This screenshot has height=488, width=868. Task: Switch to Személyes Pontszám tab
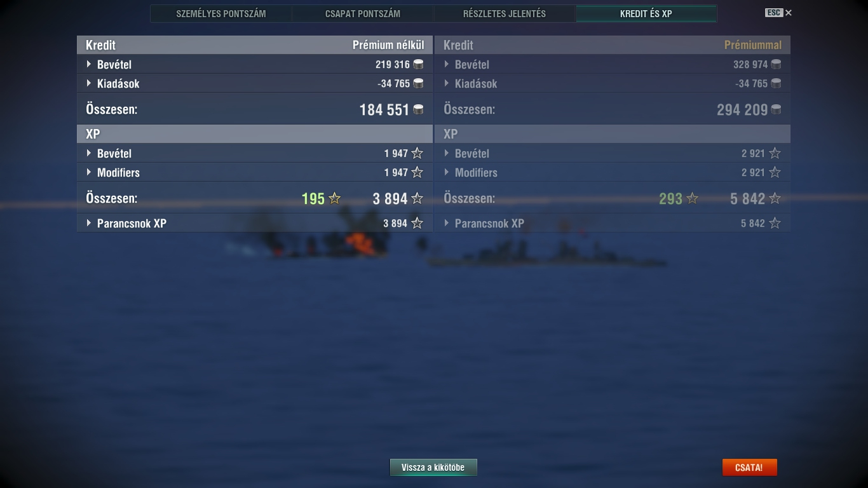coord(221,13)
